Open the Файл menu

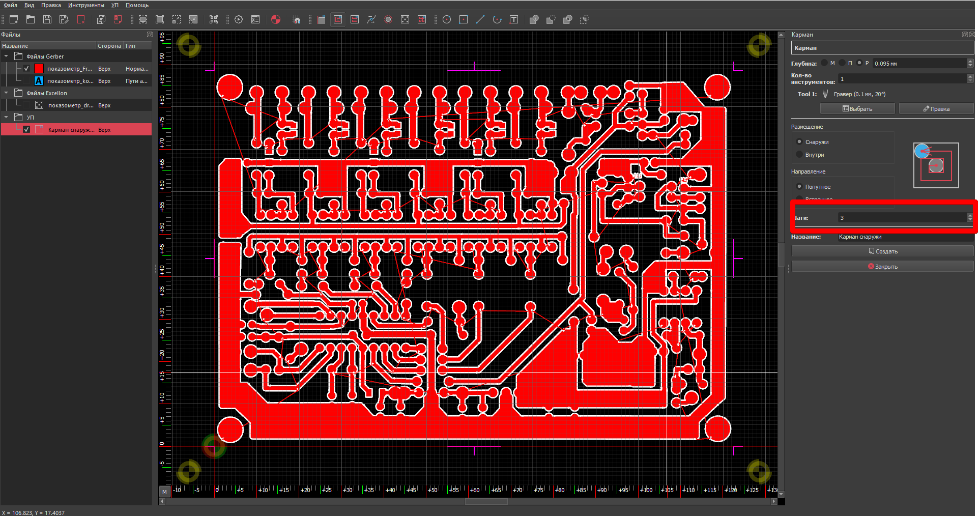point(10,5)
